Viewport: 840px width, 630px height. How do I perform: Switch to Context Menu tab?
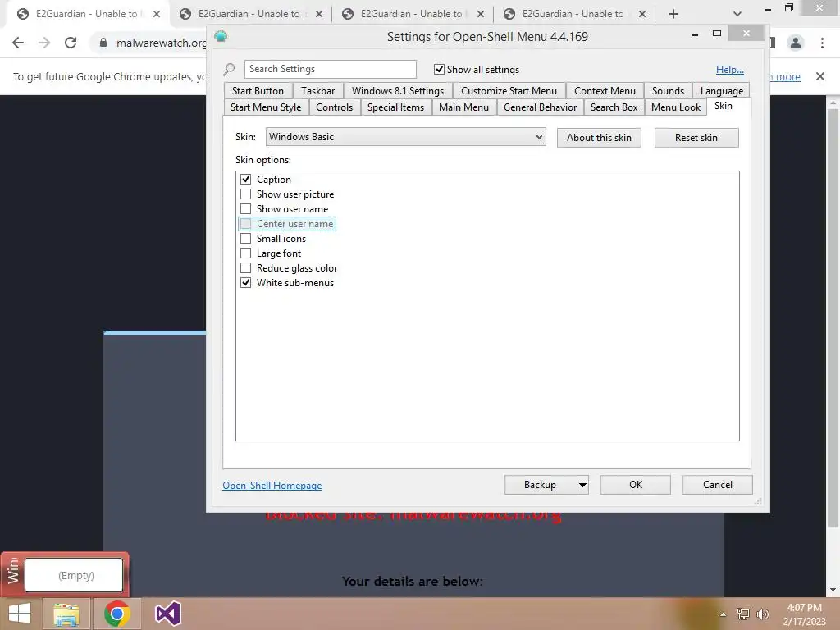click(x=605, y=90)
